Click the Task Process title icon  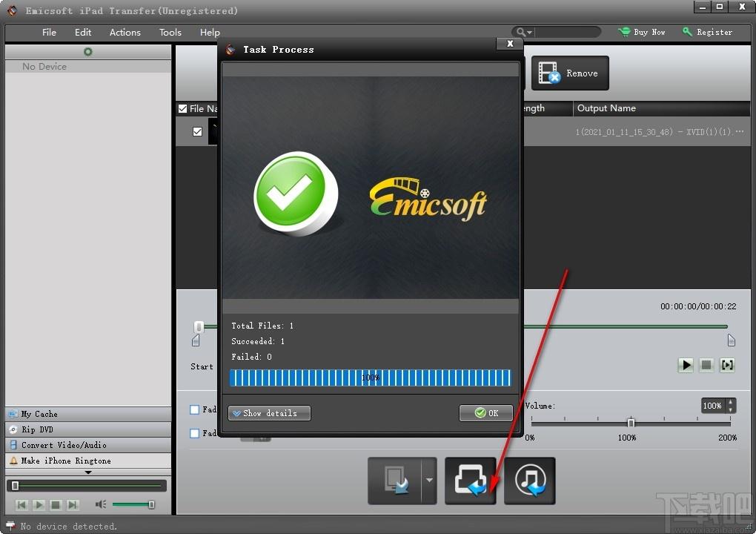[x=231, y=49]
